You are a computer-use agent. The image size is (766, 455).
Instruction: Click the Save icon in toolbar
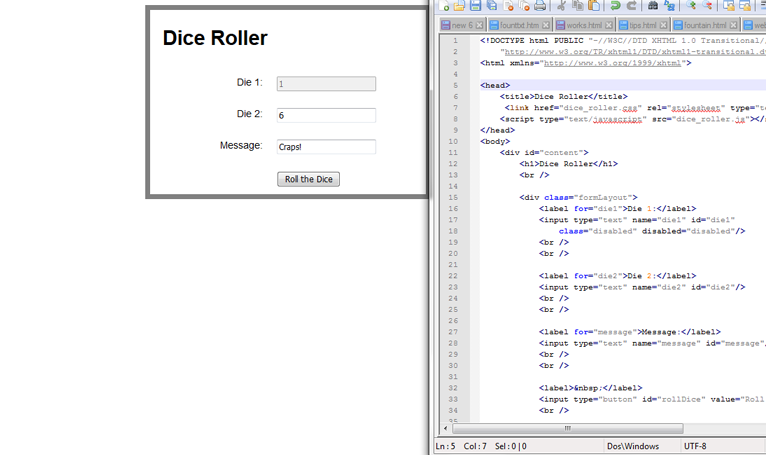click(x=475, y=6)
